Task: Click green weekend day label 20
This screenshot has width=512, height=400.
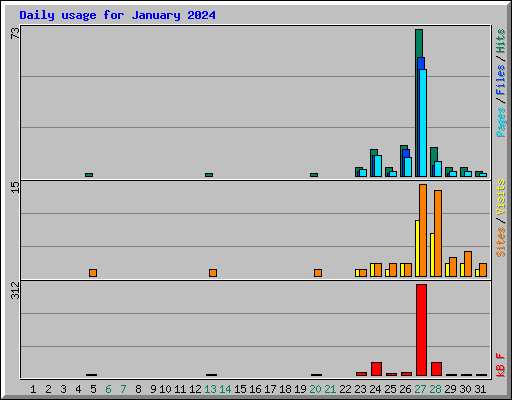Action: [315, 389]
